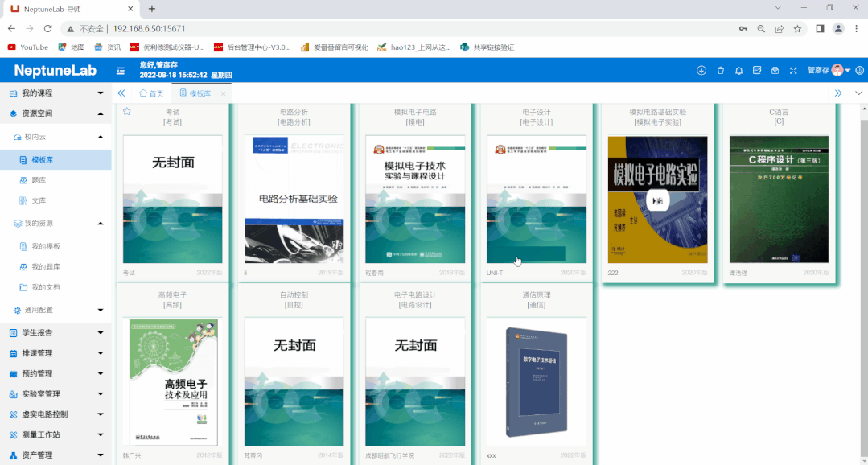Bookmark this page with the Chrome star

point(797,28)
